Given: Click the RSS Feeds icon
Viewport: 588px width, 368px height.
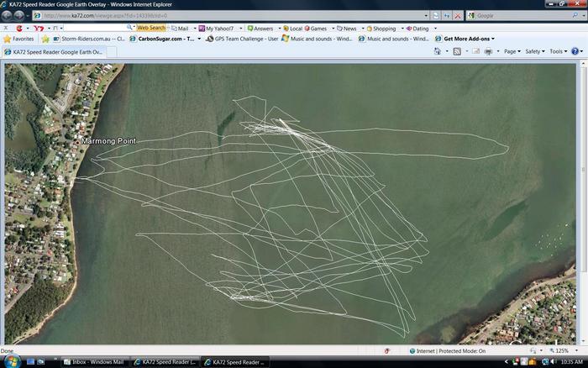Looking at the screenshot, I should (x=457, y=51).
